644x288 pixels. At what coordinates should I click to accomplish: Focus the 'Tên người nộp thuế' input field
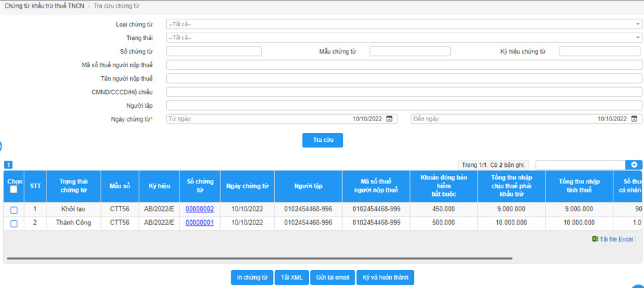click(x=404, y=78)
